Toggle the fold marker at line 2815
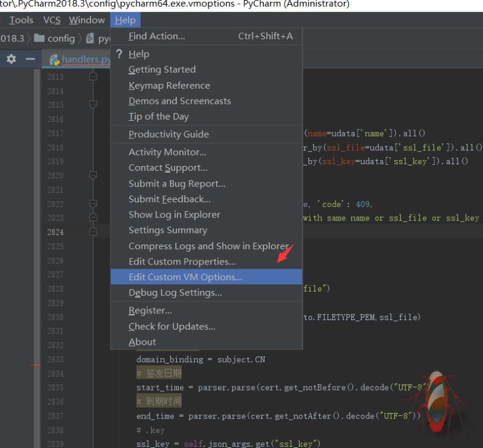483x448 pixels. (93, 104)
